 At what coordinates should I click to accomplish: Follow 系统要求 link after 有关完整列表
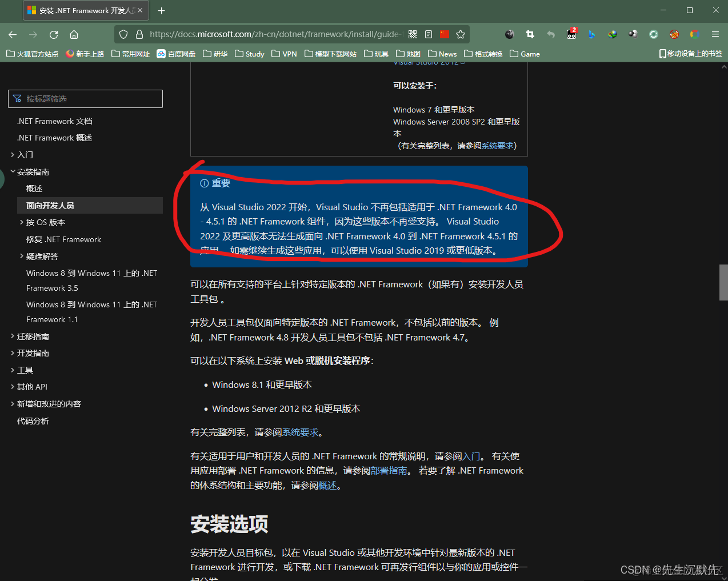pos(301,432)
